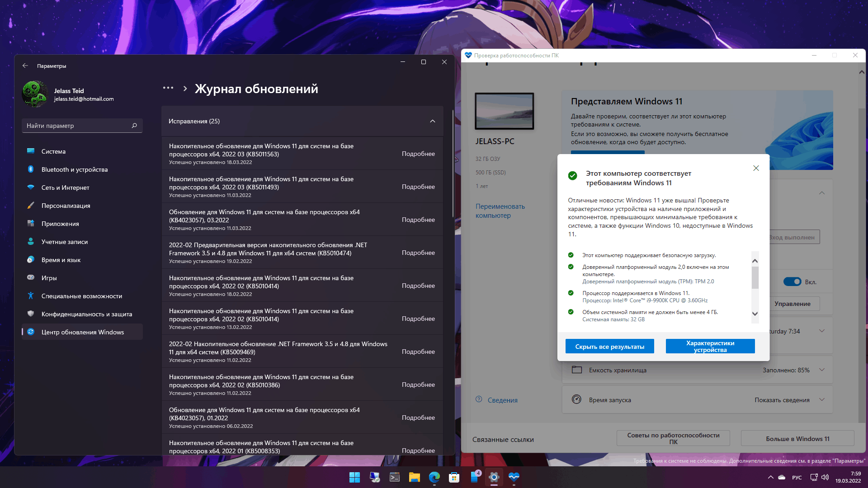Select Специальные возможности in sidebar

(82, 296)
